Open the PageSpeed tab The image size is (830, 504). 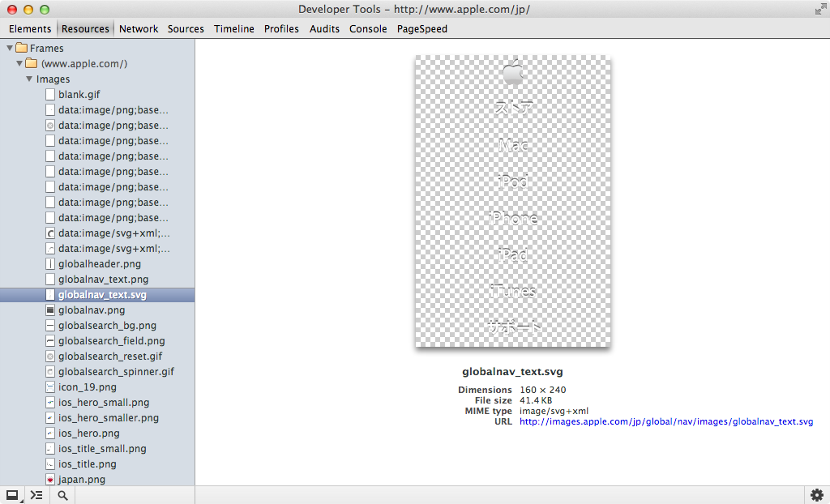pyautogui.click(x=421, y=29)
